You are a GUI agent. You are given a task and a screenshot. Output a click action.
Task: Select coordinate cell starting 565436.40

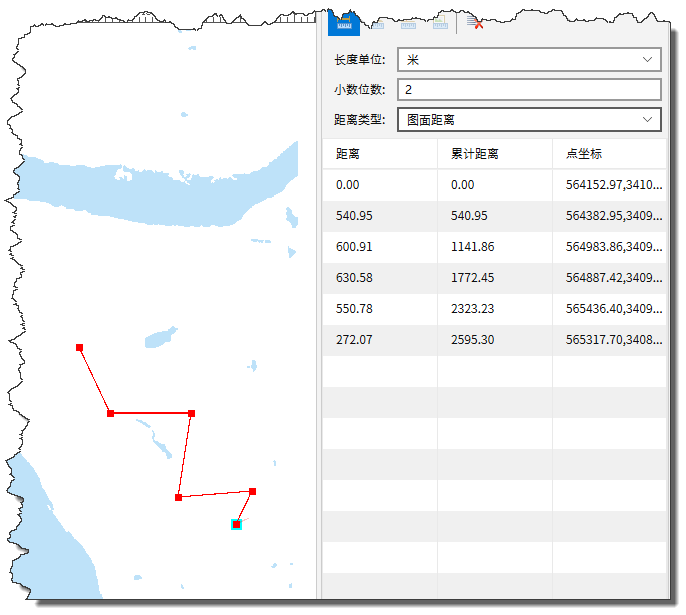pyautogui.click(x=609, y=309)
